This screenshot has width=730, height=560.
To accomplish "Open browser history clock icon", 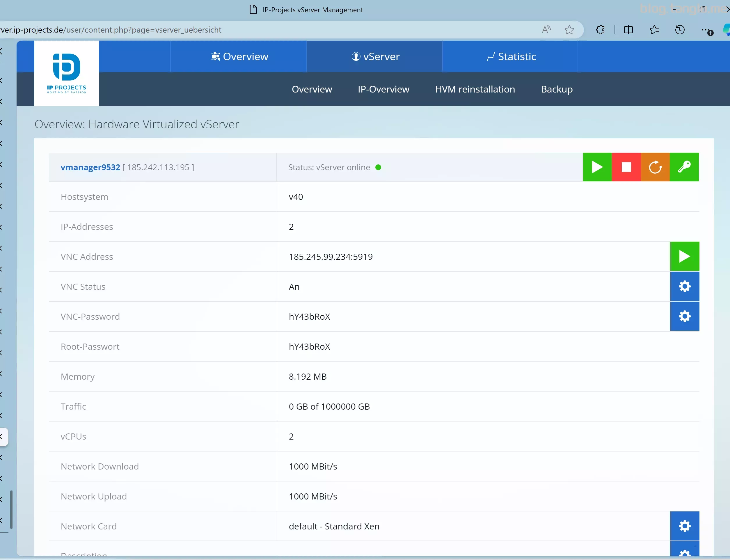I will click(680, 30).
